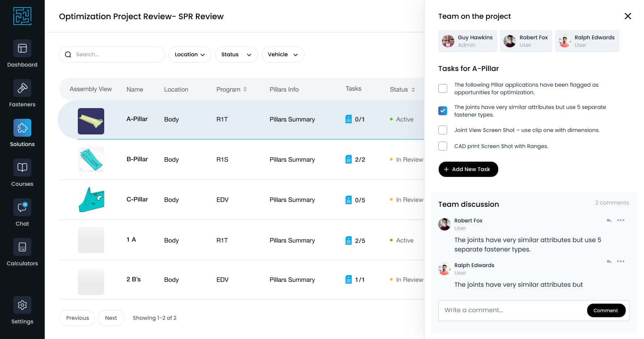Sort table by Program column header
Screen dimensions: 644x339
232,89
